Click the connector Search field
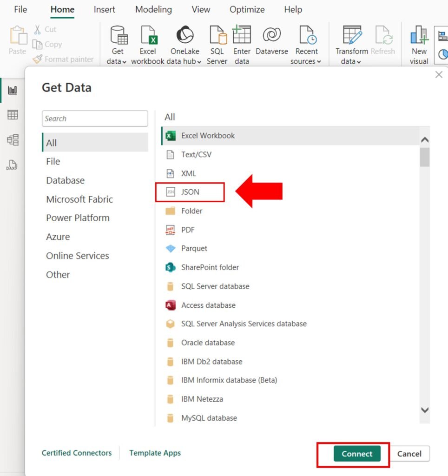 [x=95, y=119]
